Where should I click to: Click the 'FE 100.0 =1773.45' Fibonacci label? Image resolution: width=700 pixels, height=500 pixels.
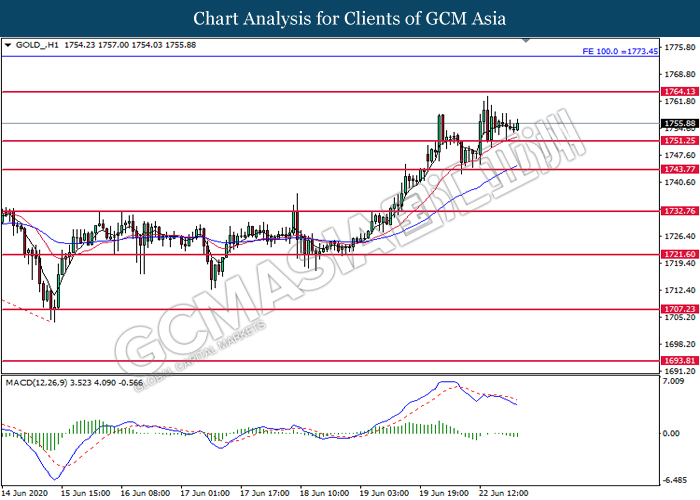620,51
